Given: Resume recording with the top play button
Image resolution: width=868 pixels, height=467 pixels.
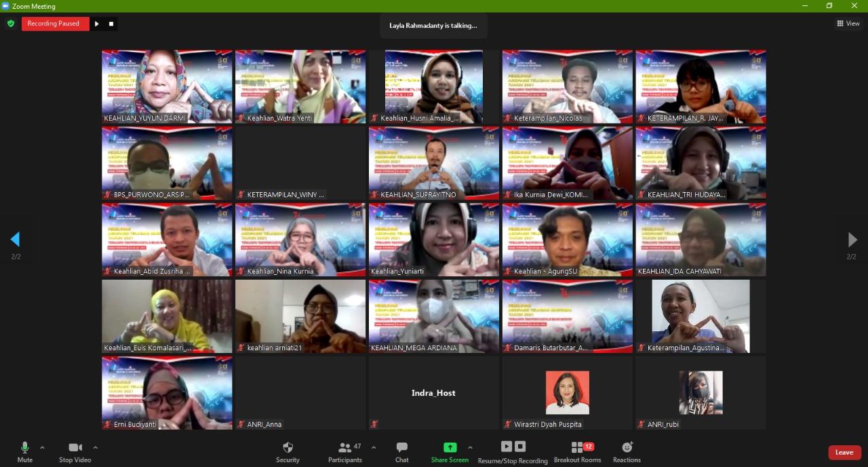Looking at the screenshot, I should click(96, 24).
